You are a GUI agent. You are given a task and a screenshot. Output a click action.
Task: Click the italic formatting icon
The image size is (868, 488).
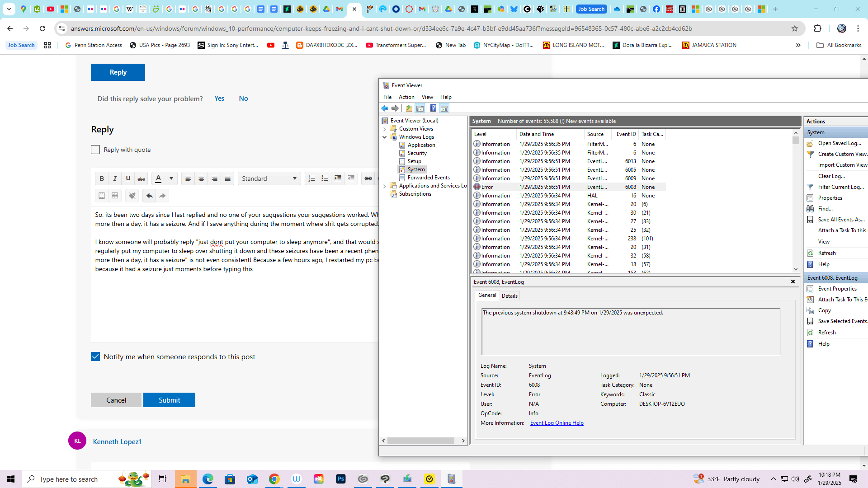click(115, 178)
